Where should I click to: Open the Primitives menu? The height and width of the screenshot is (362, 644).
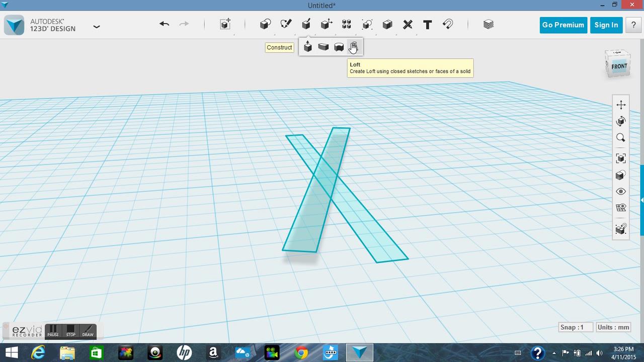click(265, 24)
